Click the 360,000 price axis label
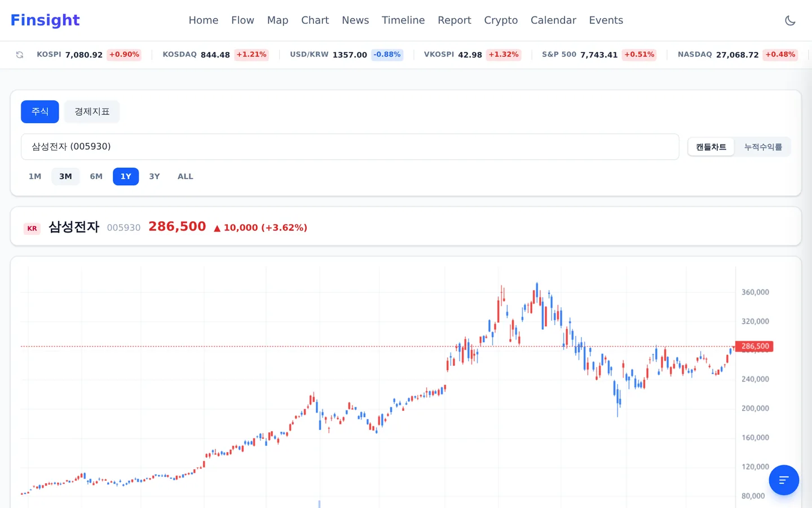This screenshot has width=812, height=508. (x=755, y=292)
